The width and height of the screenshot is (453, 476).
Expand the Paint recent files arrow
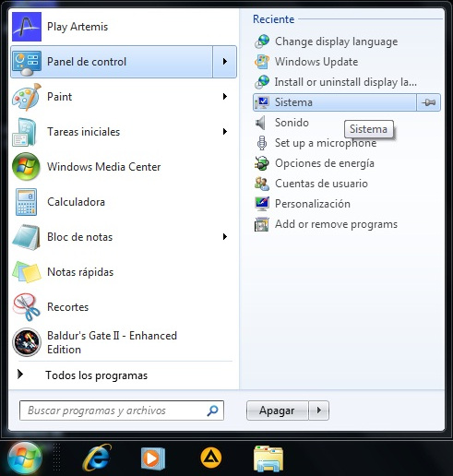[225, 97]
